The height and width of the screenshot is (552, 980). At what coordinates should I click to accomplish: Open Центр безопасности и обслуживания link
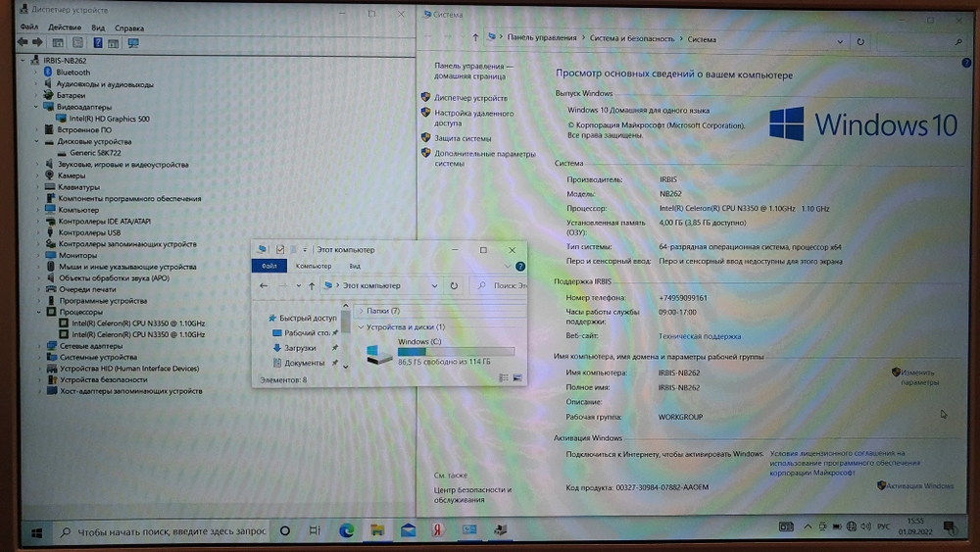472,494
